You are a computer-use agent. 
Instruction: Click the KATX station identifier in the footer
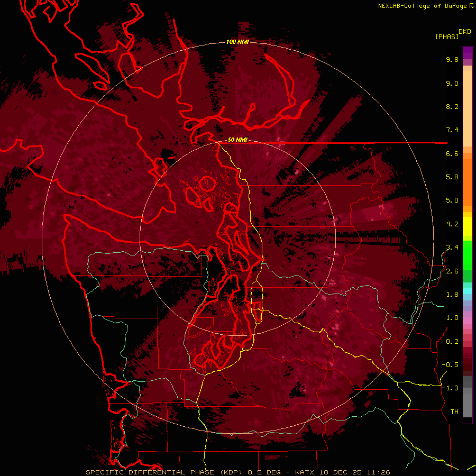click(305, 472)
